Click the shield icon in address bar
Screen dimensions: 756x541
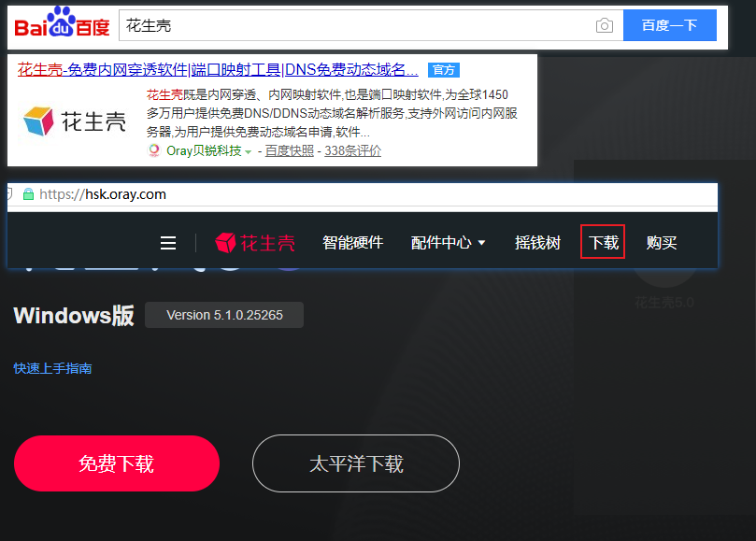9,194
